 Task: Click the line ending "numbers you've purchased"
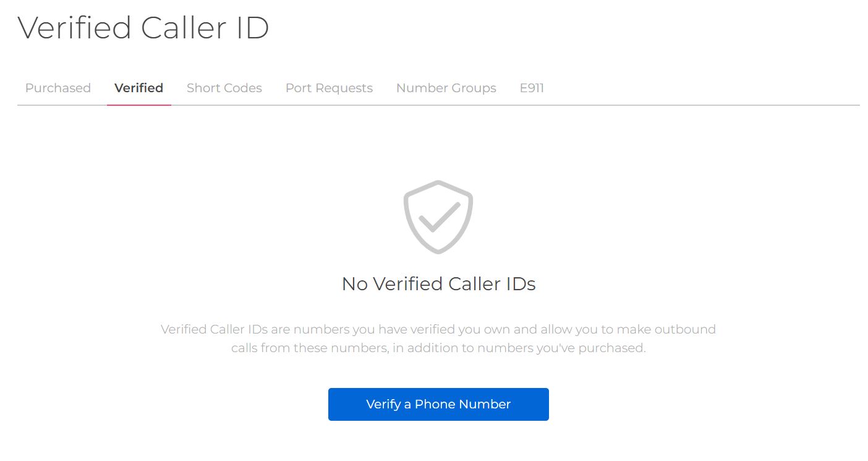(438, 348)
